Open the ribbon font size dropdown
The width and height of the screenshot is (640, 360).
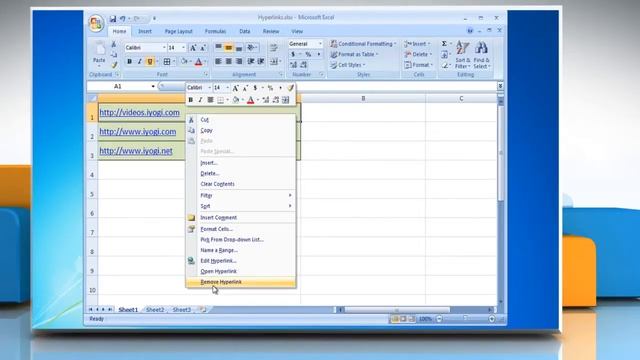(x=183, y=48)
